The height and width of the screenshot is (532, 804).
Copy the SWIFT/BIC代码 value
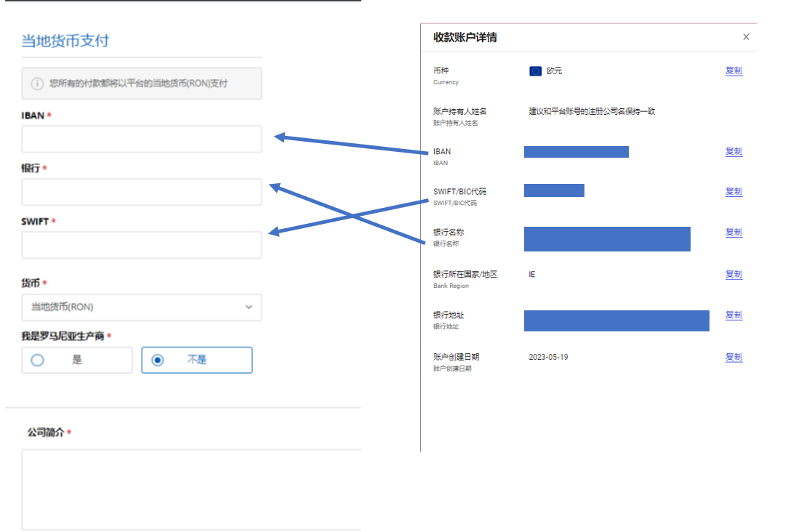(x=733, y=192)
